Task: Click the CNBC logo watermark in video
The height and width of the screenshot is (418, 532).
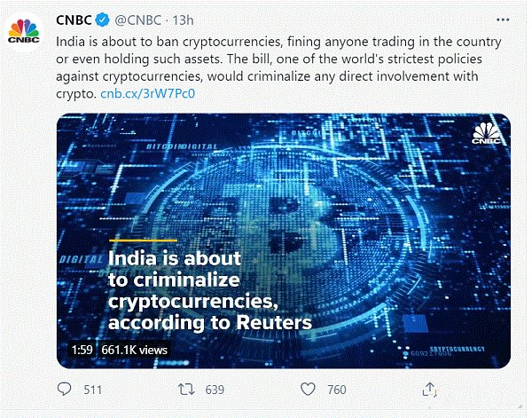Action: click(x=486, y=133)
